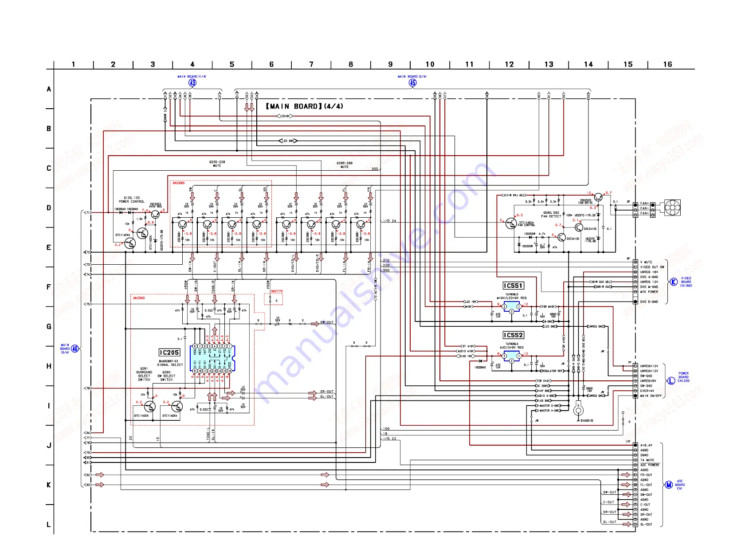
Task: Click the 'SC DGND' signal label
Action: [543, 386]
